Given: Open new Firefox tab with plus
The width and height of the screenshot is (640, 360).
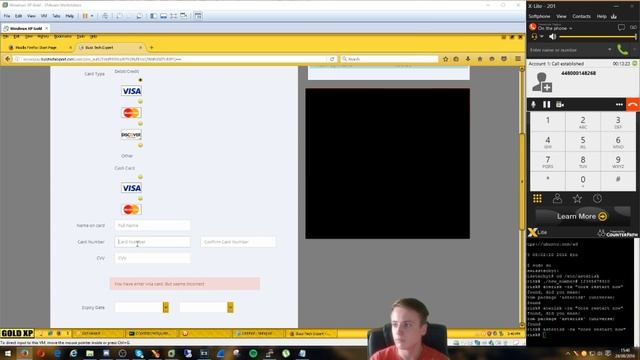Looking at the screenshot, I should click(151, 47).
